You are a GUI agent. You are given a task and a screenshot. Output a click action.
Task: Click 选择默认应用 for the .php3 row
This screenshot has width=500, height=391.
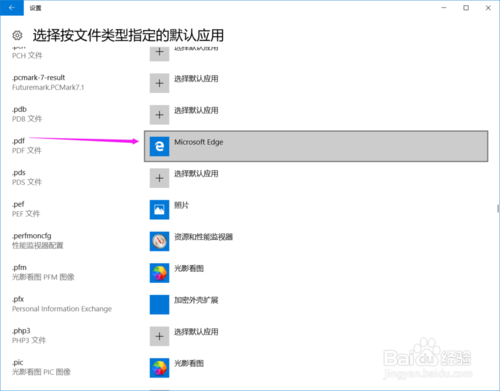pyautogui.click(x=196, y=332)
